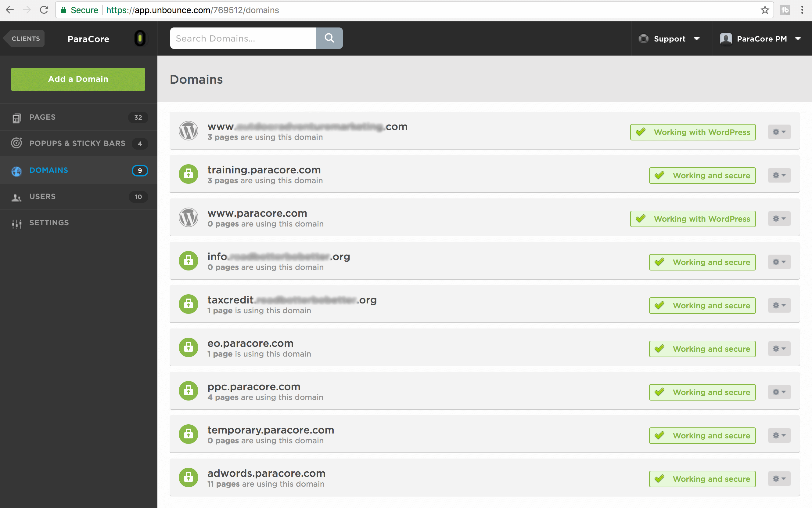This screenshot has height=508, width=812.
Task: Open Settings in the sidebar
Action: coord(79,223)
